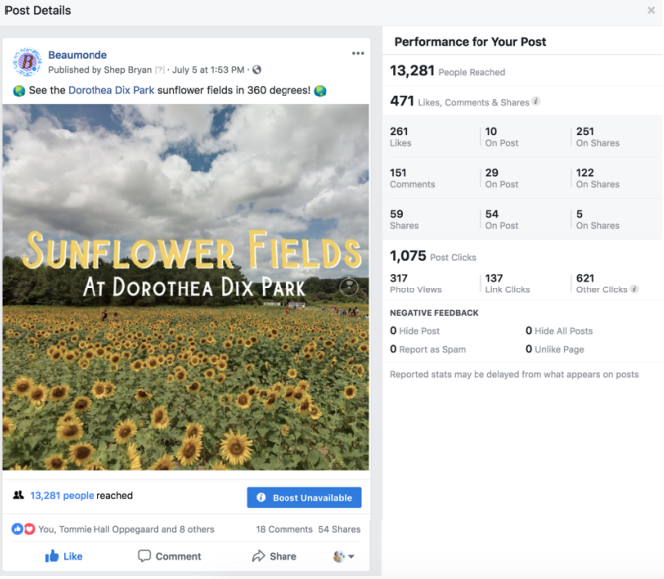Screen dimensions: 664x579
Task: Click the 317 Photo Views stat
Action: [x=415, y=283]
